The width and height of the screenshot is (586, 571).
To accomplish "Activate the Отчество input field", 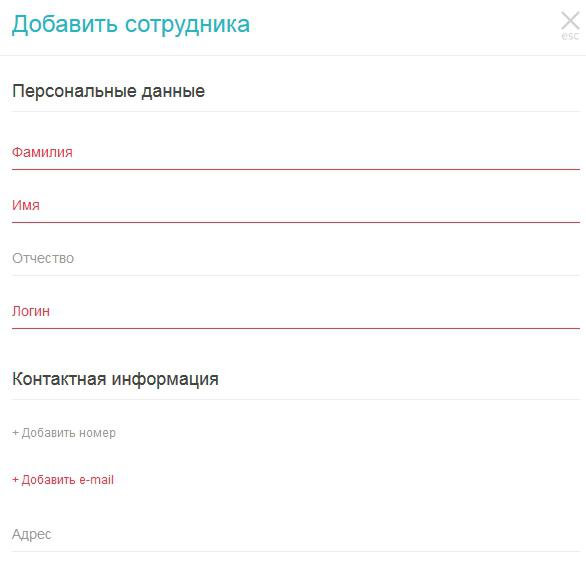I will [x=296, y=259].
